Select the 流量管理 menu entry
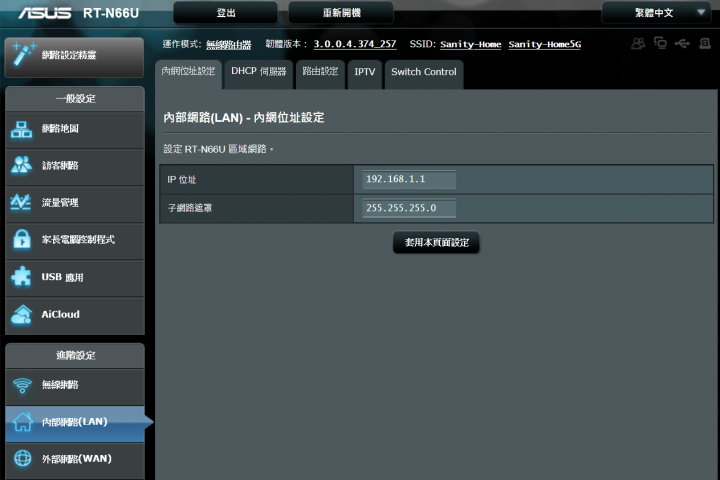This screenshot has width=720, height=480. click(x=75, y=203)
